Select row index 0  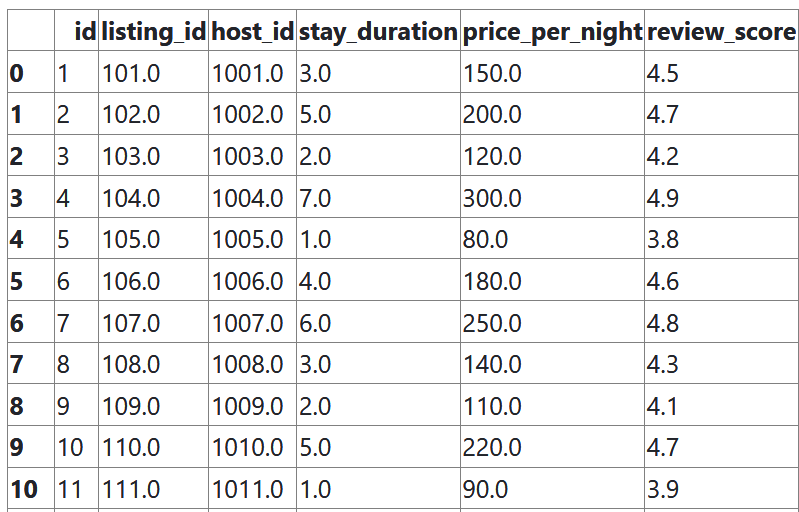tap(16, 73)
